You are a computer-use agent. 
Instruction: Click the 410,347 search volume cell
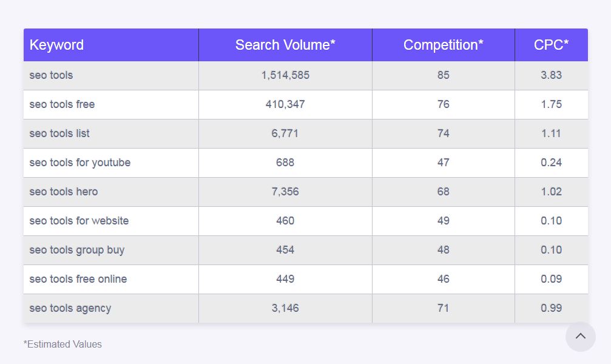point(285,104)
